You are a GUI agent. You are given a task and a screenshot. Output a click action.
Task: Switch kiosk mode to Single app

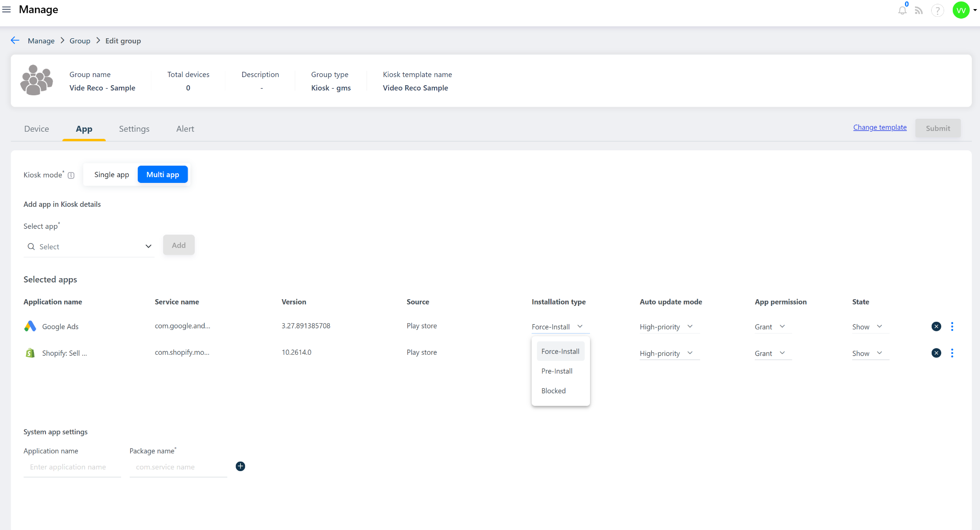click(x=111, y=175)
